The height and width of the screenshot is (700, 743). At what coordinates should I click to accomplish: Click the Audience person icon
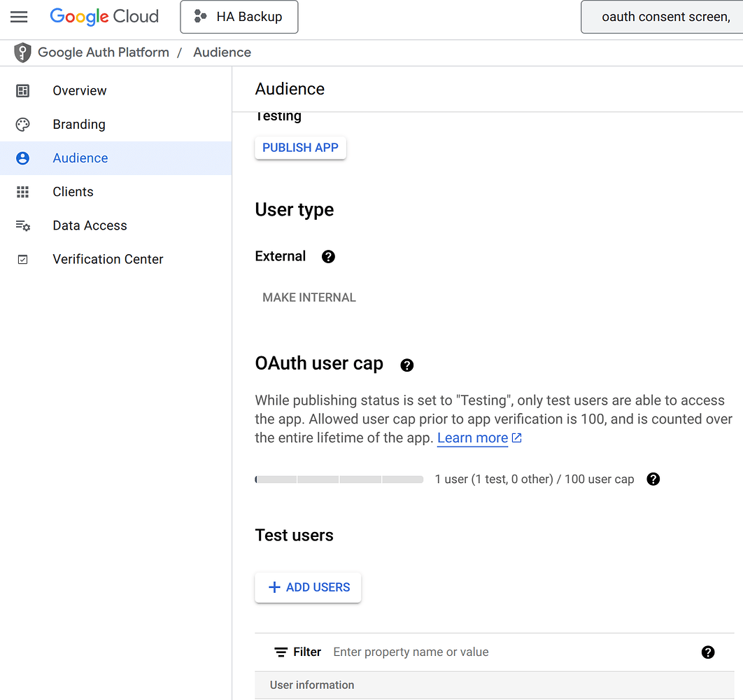(x=22, y=157)
